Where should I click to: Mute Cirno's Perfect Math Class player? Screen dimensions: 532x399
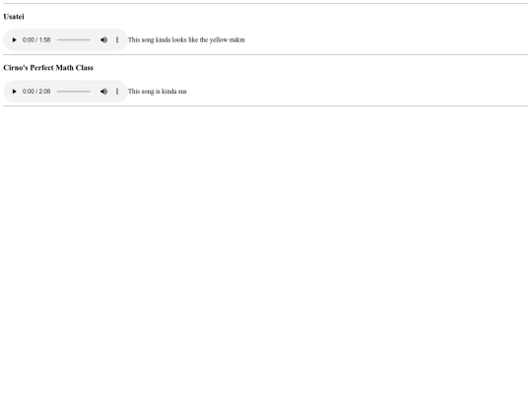(x=103, y=92)
